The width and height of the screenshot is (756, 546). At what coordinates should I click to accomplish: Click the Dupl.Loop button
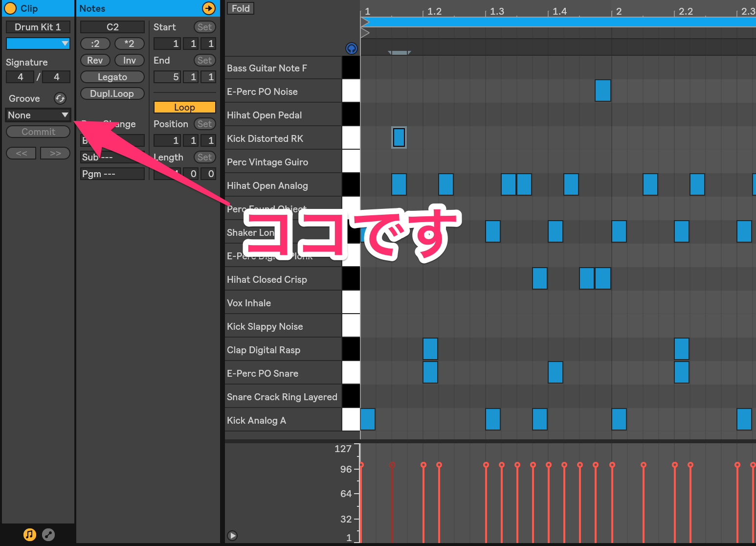tap(112, 93)
